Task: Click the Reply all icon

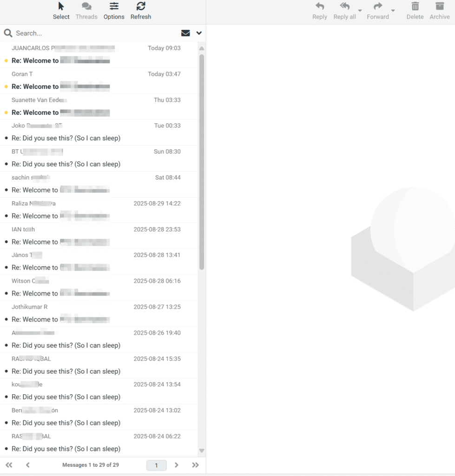Action: click(x=344, y=7)
